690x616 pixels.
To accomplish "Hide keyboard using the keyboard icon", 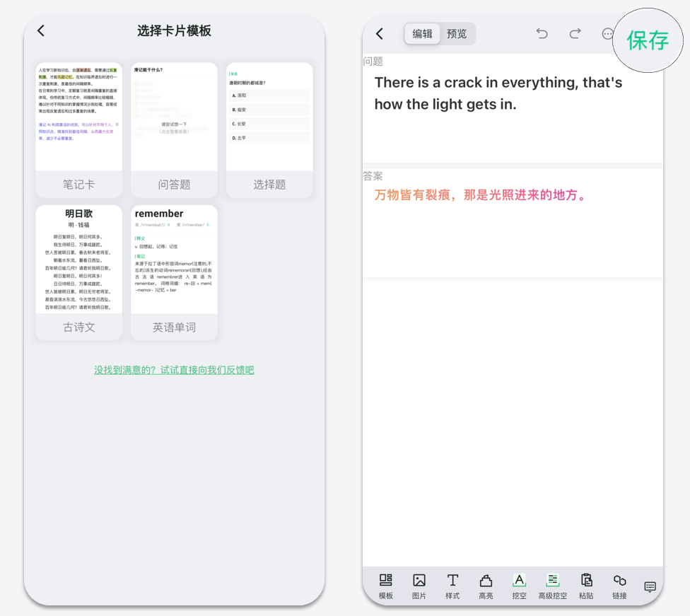I will tap(650, 587).
